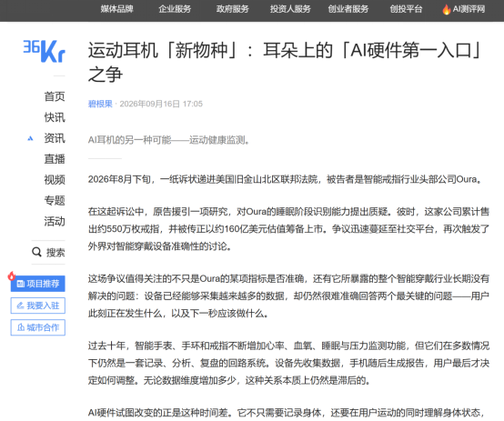Open 媒体品牌 menu in top bar
Screen dimensions: 504x421
coord(117,9)
